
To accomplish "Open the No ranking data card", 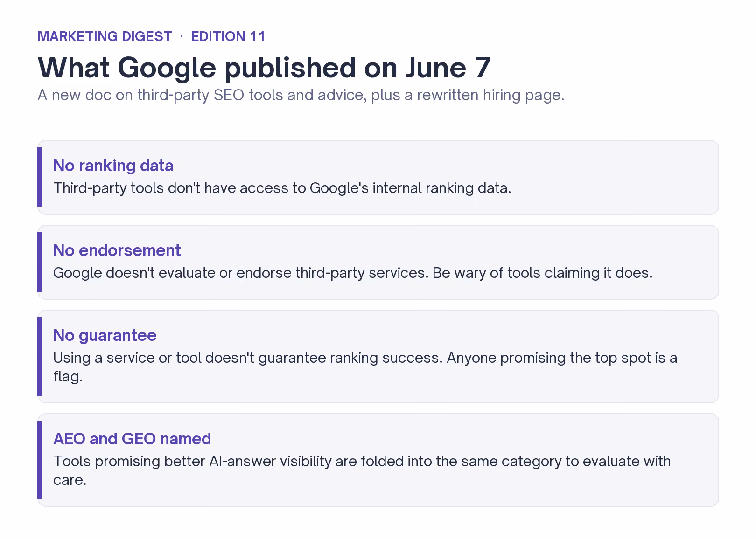I will coord(378,177).
